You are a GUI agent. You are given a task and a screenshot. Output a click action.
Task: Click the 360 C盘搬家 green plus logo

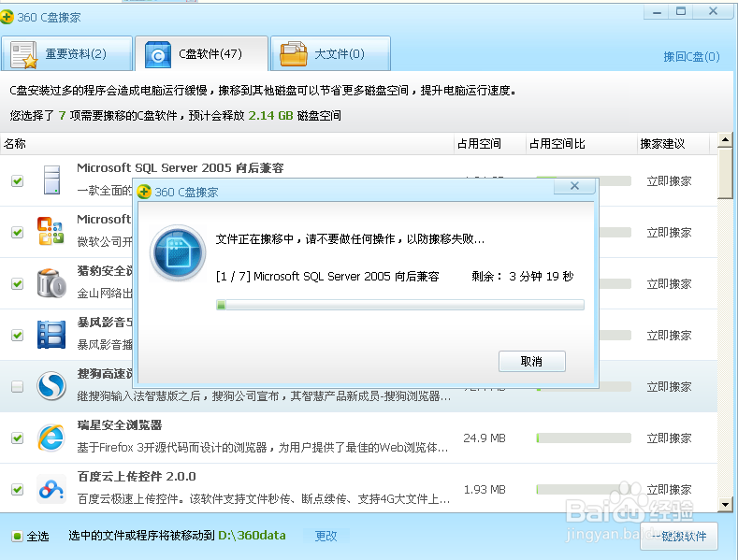7,18
